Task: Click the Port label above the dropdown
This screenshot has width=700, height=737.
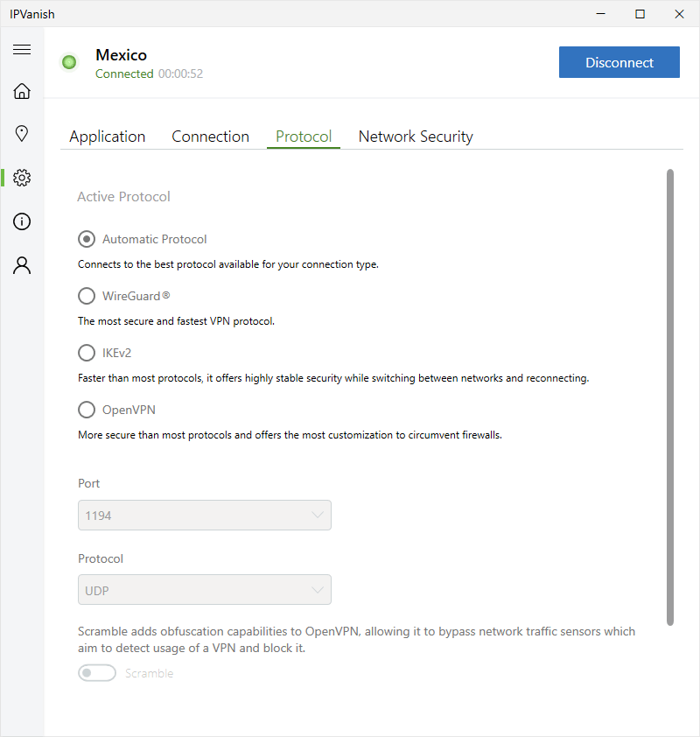Action: pos(88,483)
